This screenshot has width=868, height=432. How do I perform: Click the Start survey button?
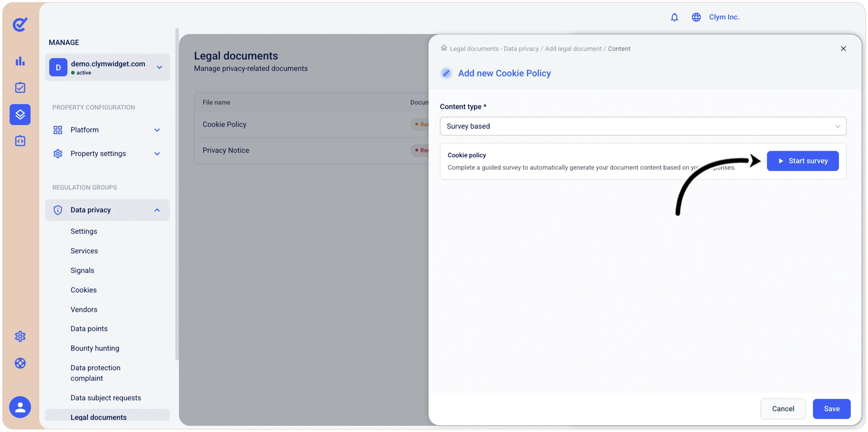click(x=802, y=161)
